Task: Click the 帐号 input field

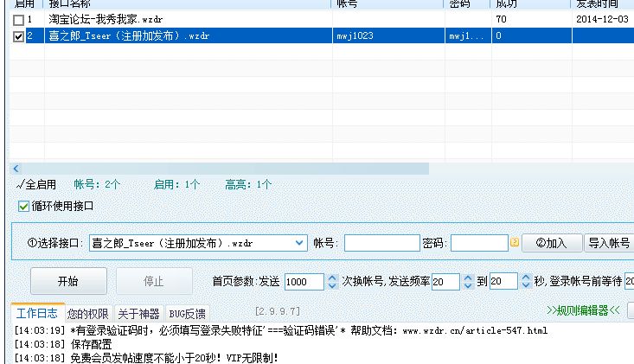Action: click(x=381, y=243)
